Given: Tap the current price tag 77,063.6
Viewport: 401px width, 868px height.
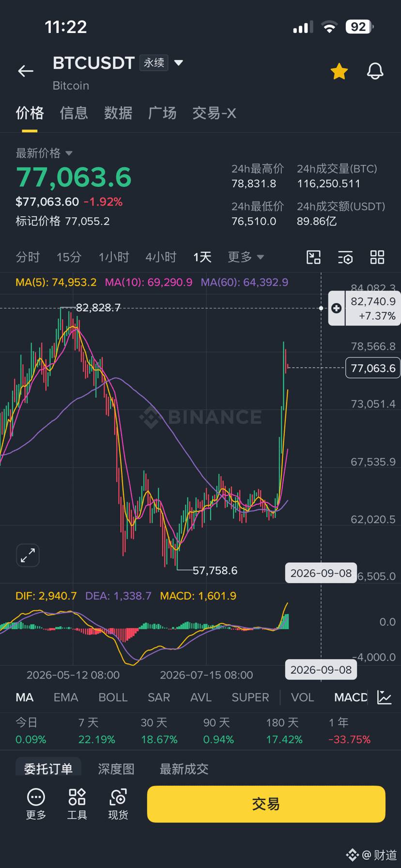Looking at the screenshot, I should [x=373, y=368].
